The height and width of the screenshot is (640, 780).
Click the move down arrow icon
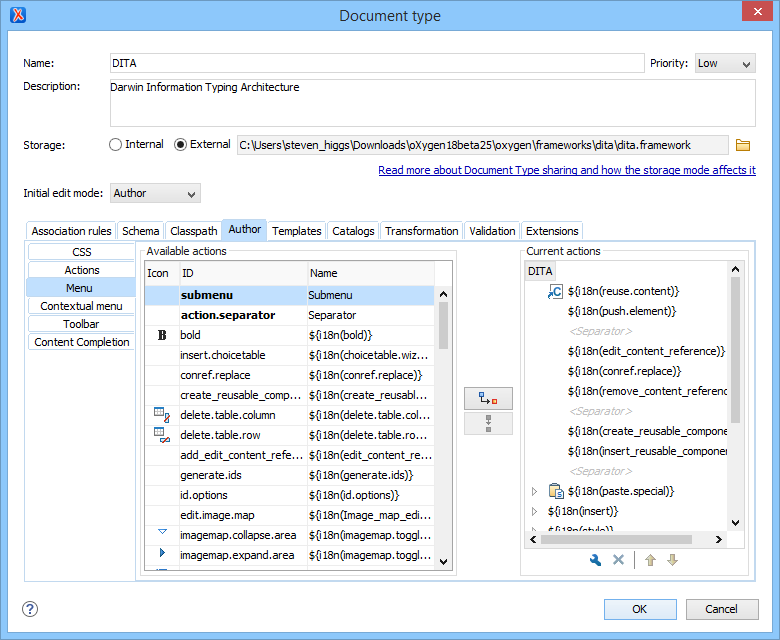click(672, 560)
